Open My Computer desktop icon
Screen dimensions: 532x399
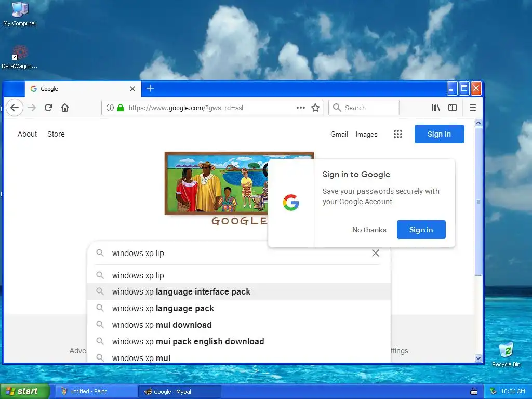pos(20,14)
